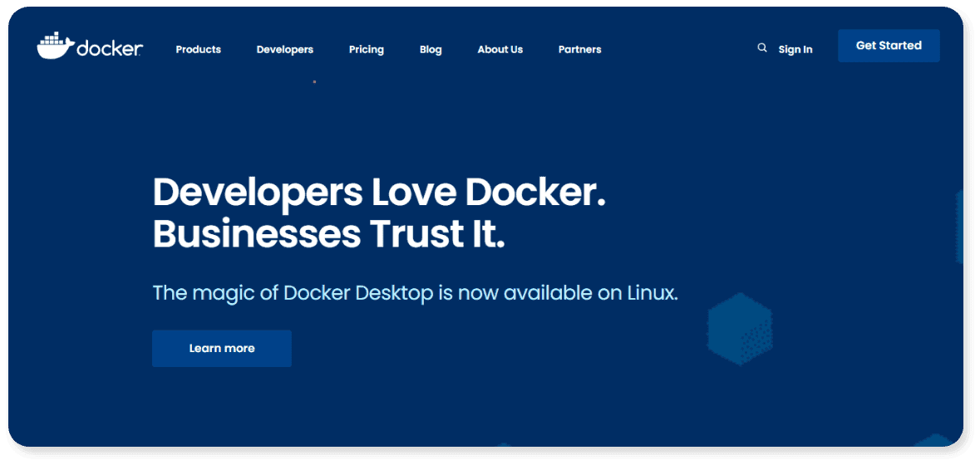Image resolution: width=980 pixels, height=465 pixels.
Task: Open the About Us menu
Action: click(x=500, y=49)
